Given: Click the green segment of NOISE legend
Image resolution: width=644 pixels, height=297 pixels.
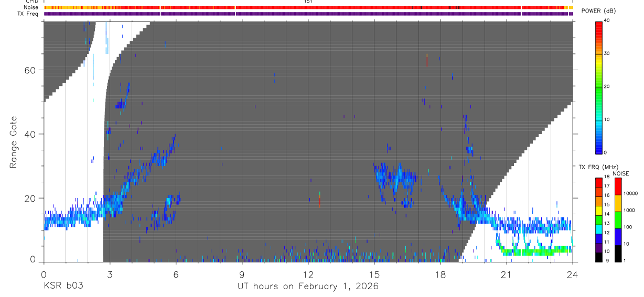Looking at the screenshot, I should point(618,220).
